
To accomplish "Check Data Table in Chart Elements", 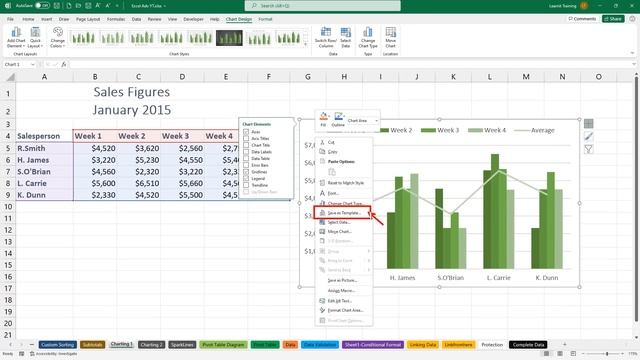I will click(x=246, y=158).
